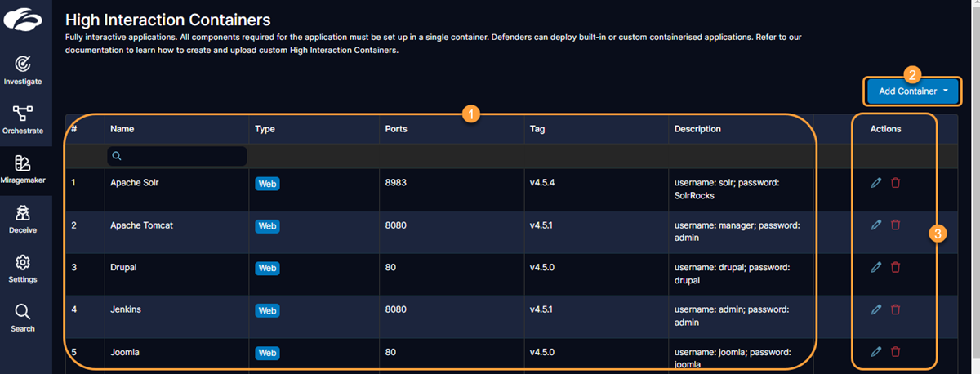Open the Orchestrate section
Viewport: 980px width, 374px height.
23,119
